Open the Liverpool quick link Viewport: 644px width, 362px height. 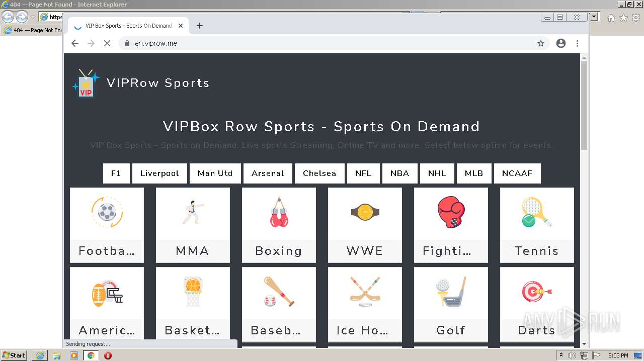(x=159, y=173)
